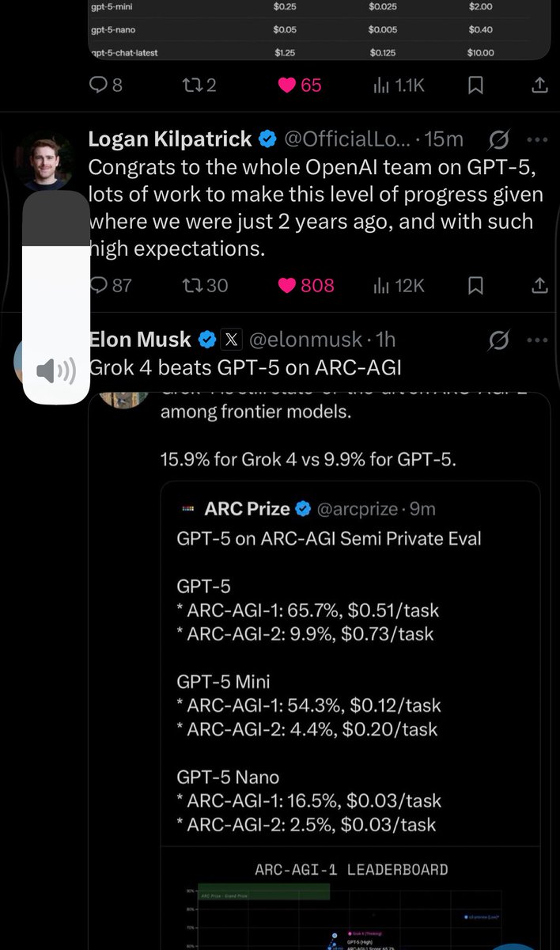Open more options for Logan Kilpatrick's tweet

tap(537, 141)
